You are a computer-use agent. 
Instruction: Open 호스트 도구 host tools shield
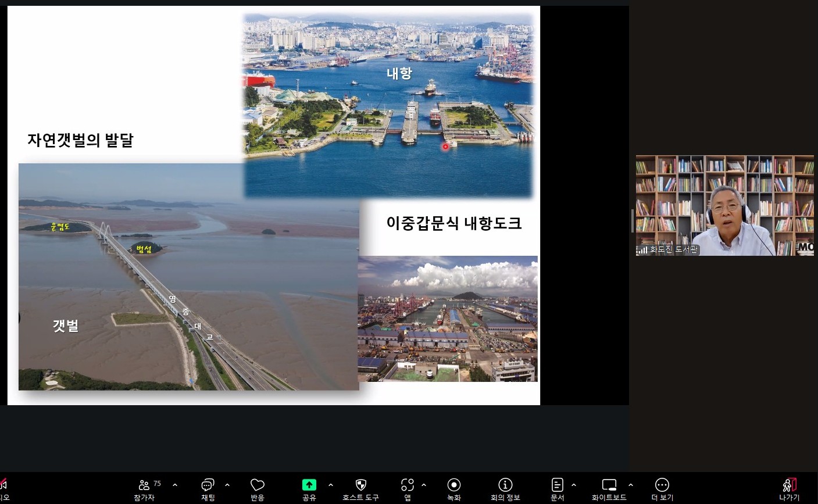coord(360,489)
